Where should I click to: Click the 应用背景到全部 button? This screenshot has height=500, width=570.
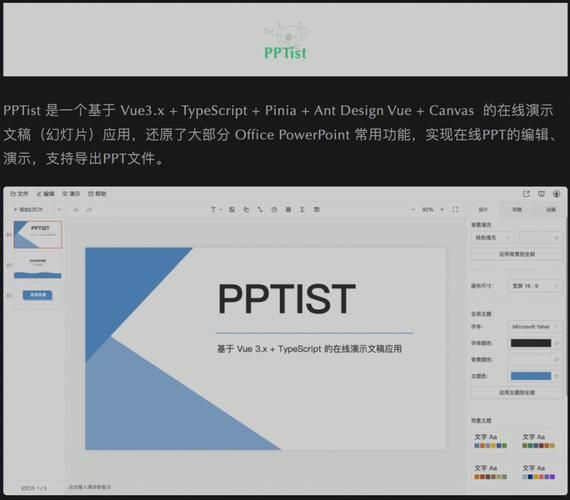517,254
